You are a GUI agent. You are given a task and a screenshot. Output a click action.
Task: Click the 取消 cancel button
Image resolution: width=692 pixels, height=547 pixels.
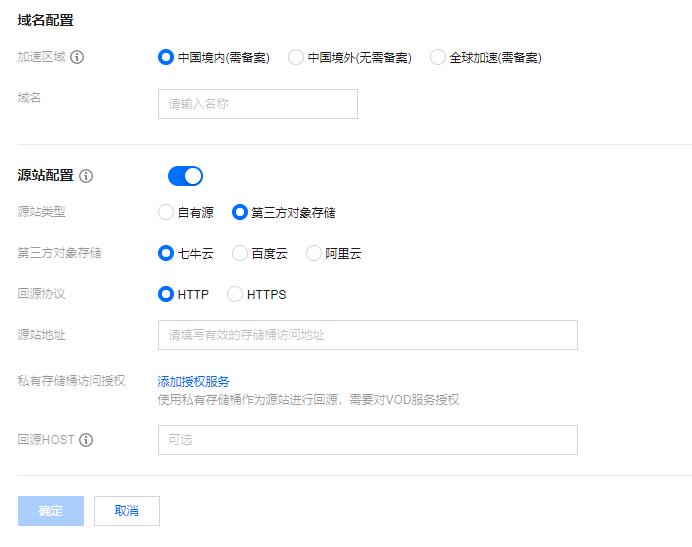[x=127, y=511]
